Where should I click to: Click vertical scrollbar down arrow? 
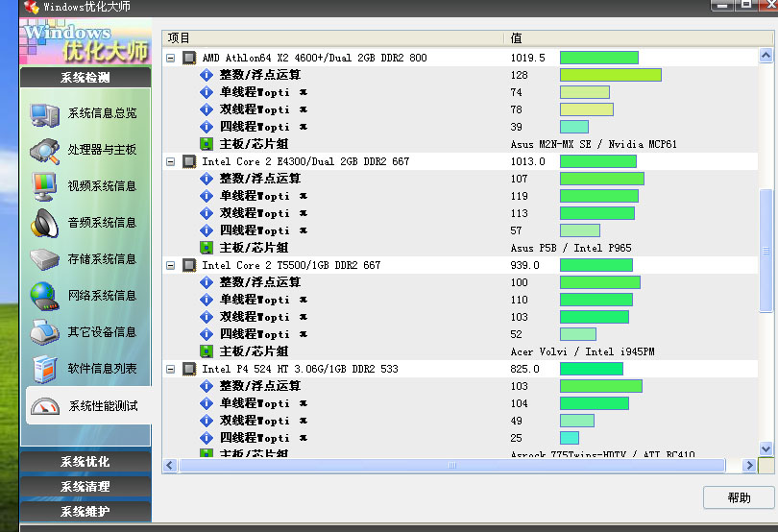coord(766,449)
